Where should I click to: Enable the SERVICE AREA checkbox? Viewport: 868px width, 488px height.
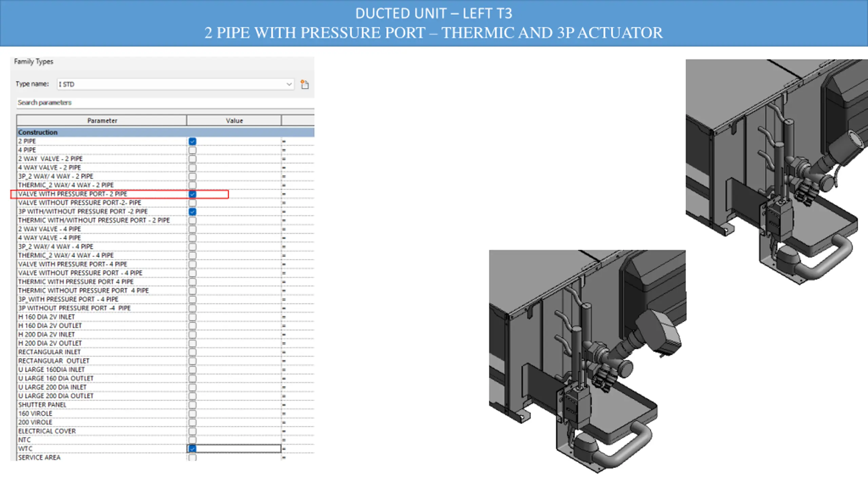[192, 457]
